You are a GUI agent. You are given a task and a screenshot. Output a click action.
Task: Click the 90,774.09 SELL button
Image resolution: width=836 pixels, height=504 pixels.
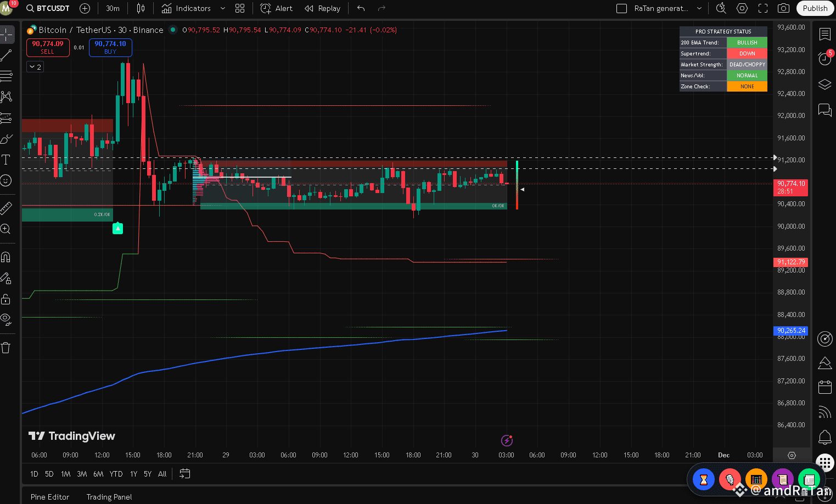[x=48, y=47]
